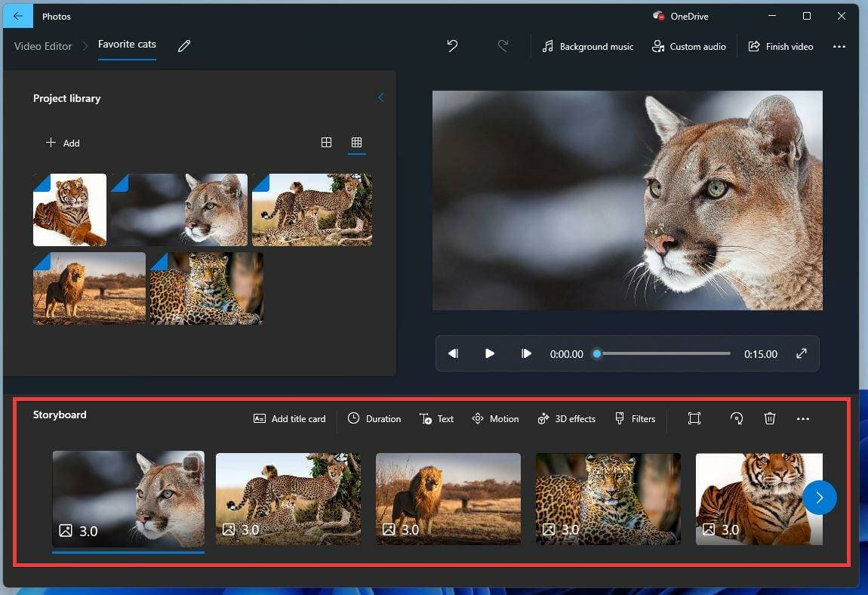The width and height of the screenshot is (868, 595).
Task: Open the Motion tool
Action: click(x=495, y=418)
